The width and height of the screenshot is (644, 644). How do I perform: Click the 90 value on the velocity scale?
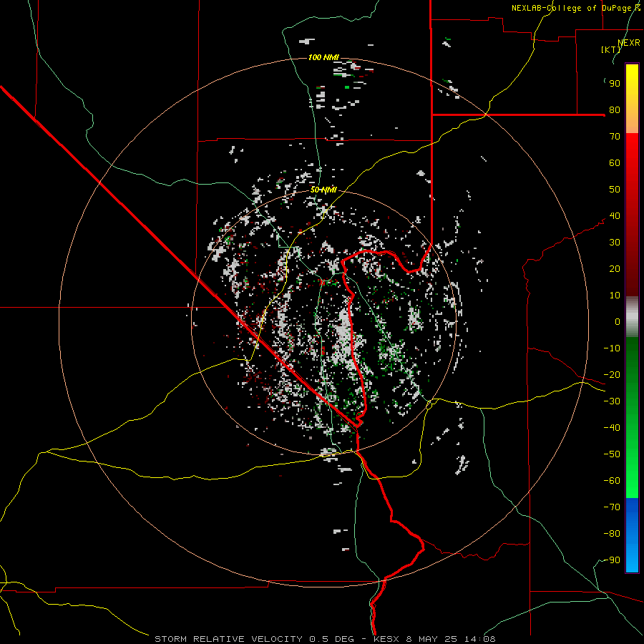615,84
